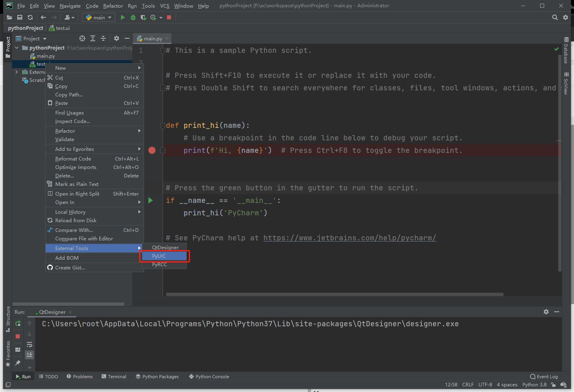Image resolution: width=574 pixels, height=392 pixels.
Task: Toggle the breakpoint on the print line
Action: click(152, 150)
